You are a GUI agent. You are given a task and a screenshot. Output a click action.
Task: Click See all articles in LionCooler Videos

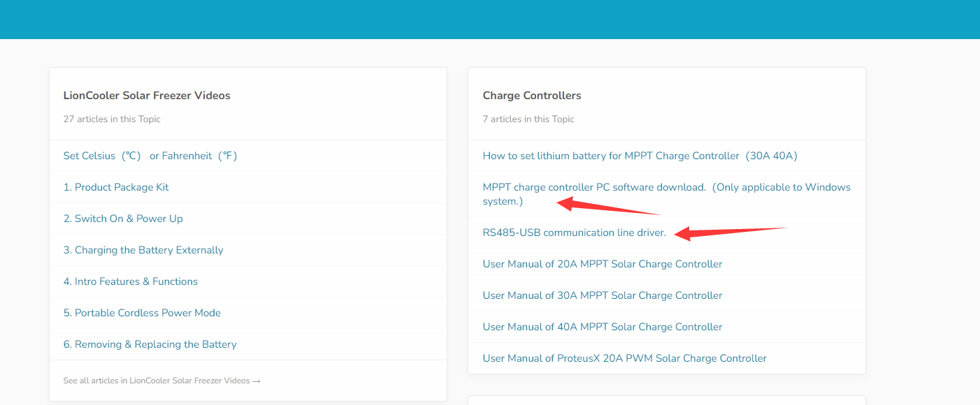pyautogui.click(x=161, y=381)
